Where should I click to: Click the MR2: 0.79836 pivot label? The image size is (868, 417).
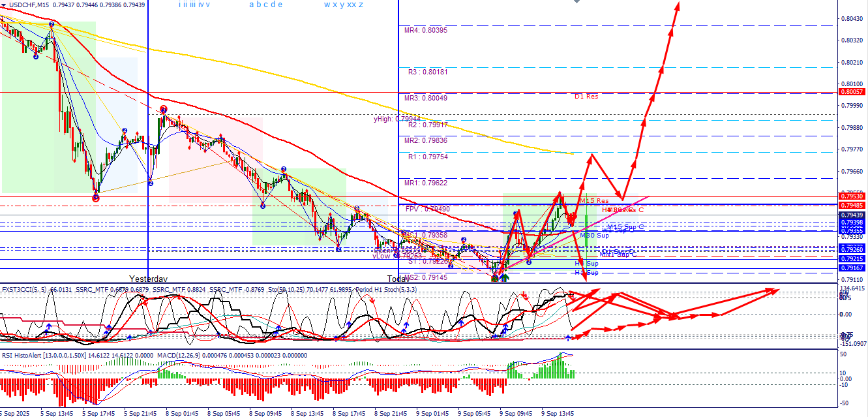pyautogui.click(x=425, y=140)
